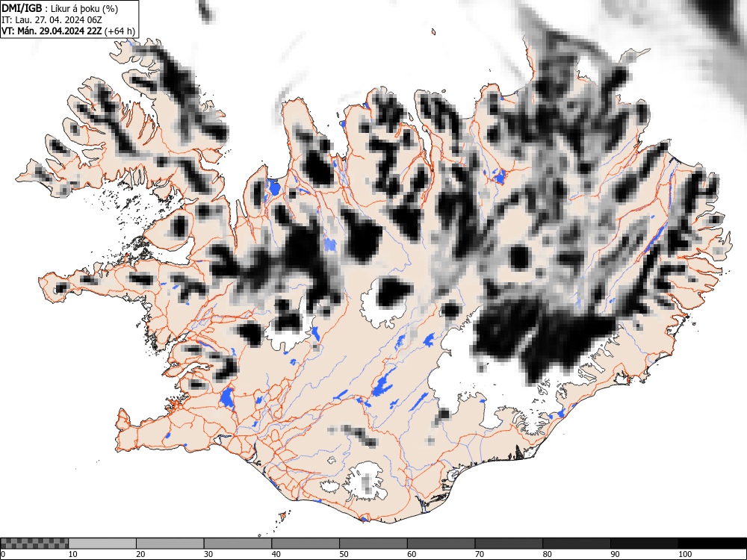This screenshot has height=560, width=747.
Task: Click the 'IT: Lau. 27. 04. 2024 06Z' line
Action: 52,20
